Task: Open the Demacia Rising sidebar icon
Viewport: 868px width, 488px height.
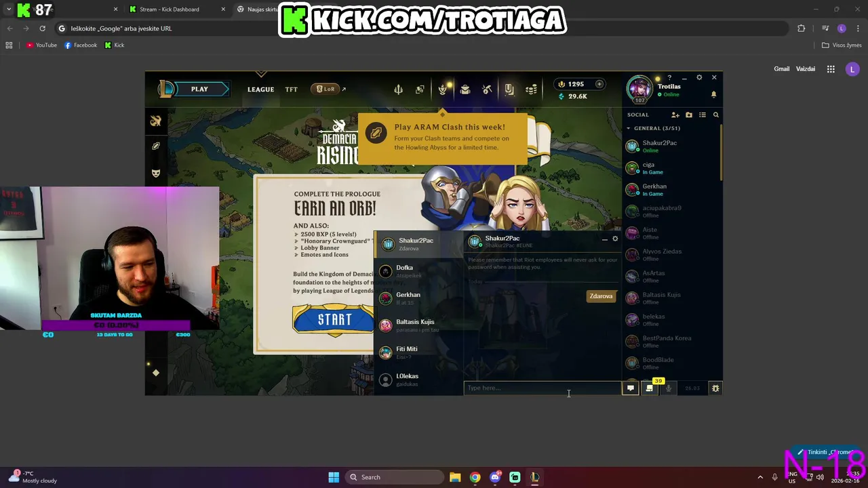Action: point(156,121)
